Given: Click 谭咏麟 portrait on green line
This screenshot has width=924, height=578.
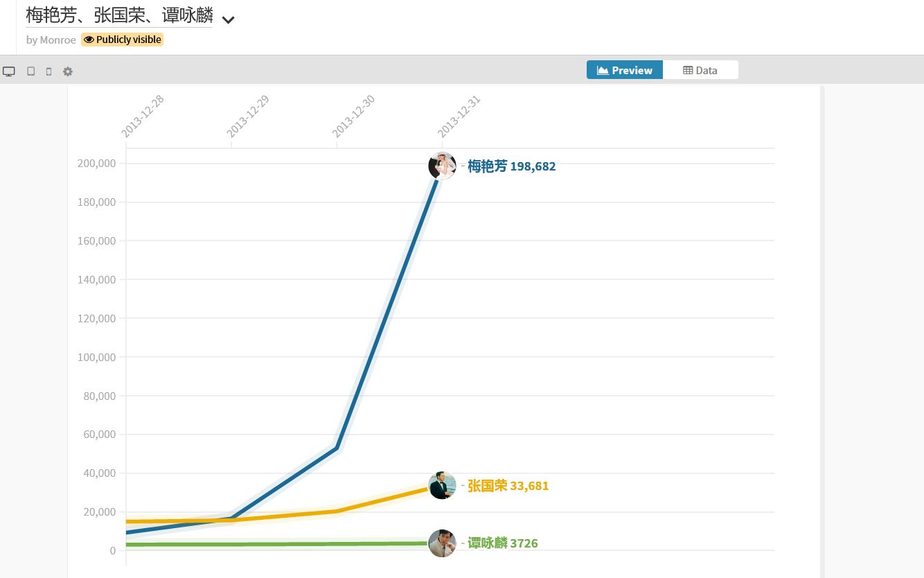Looking at the screenshot, I should click(442, 543).
